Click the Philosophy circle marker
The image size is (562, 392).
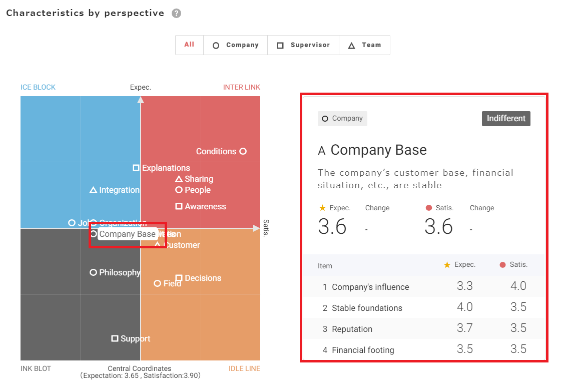(x=93, y=272)
